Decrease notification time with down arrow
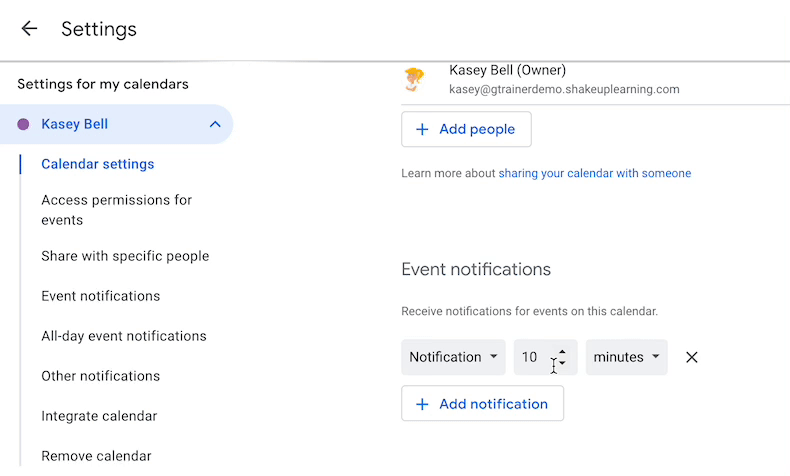The height and width of the screenshot is (476, 790). (x=562, y=363)
